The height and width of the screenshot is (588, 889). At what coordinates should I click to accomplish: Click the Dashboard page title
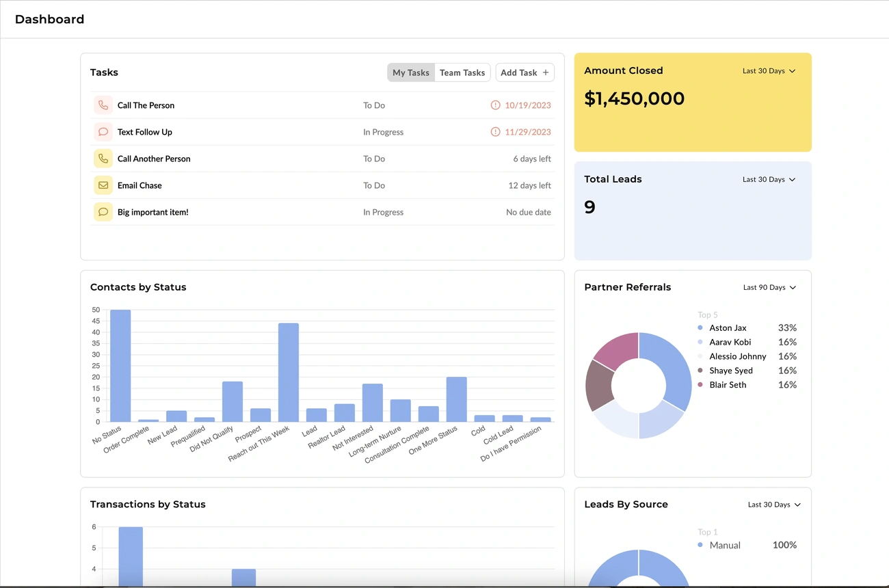49,19
